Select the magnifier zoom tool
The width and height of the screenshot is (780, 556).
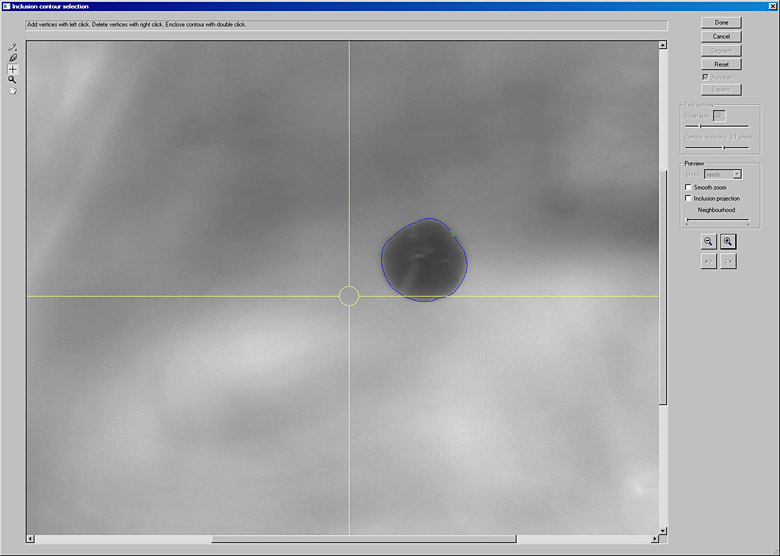12,80
